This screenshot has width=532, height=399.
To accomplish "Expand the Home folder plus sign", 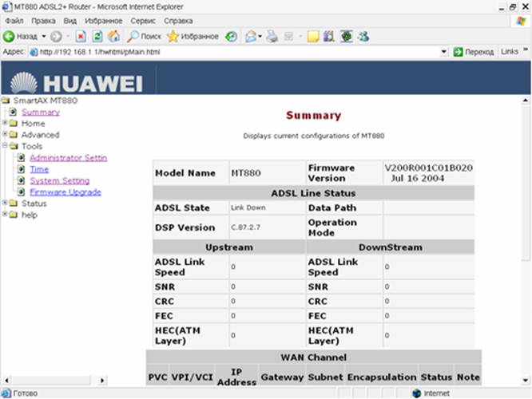I will point(5,123).
